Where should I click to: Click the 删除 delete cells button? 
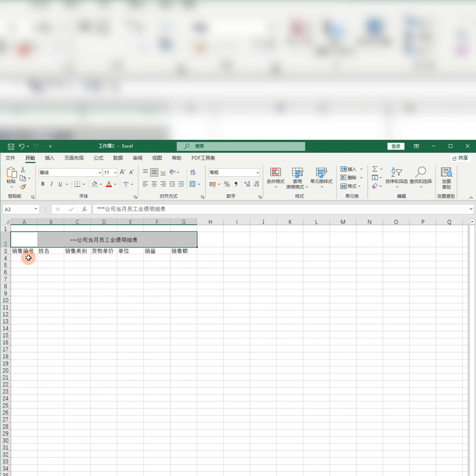(349, 178)
